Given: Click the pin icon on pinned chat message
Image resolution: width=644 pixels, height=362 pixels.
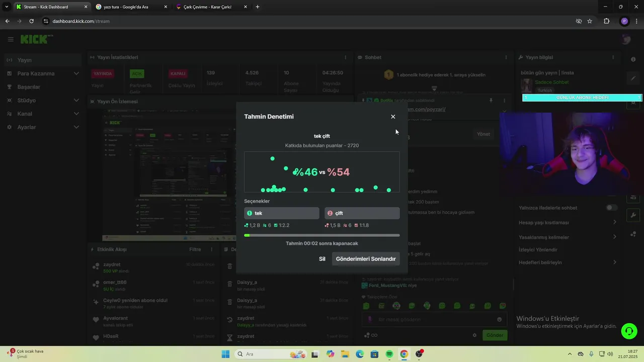Looking at the screenshot, I should pyautogui.click(x=491, y=101).
